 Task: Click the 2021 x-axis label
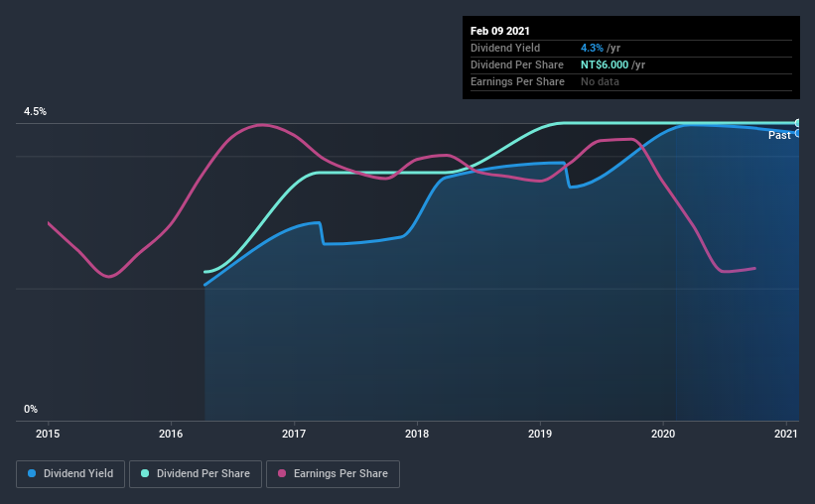point(785,434)
